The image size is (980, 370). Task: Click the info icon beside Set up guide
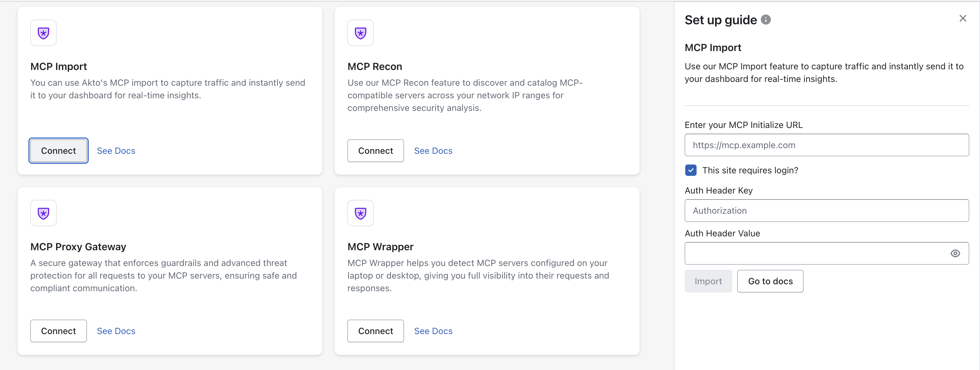coord(766,20)
